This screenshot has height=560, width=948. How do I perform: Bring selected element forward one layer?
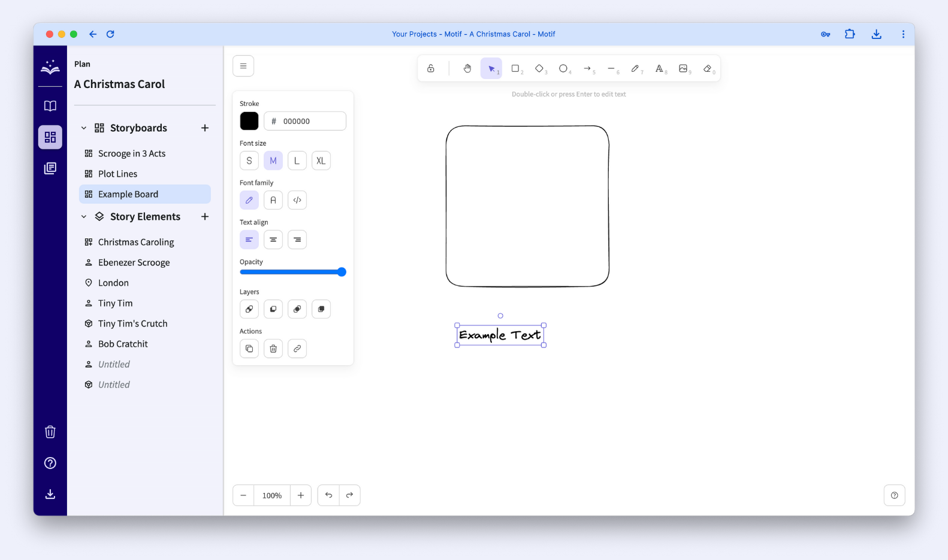(x=297, y=309)
